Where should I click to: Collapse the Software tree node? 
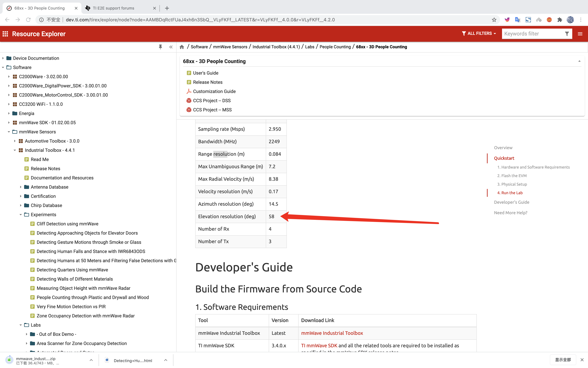pos(3,67)
